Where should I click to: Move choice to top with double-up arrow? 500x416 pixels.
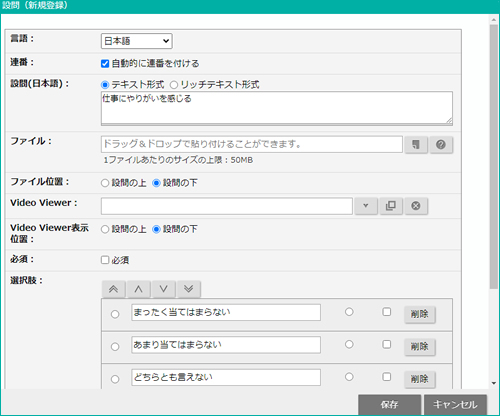point(114,289)
